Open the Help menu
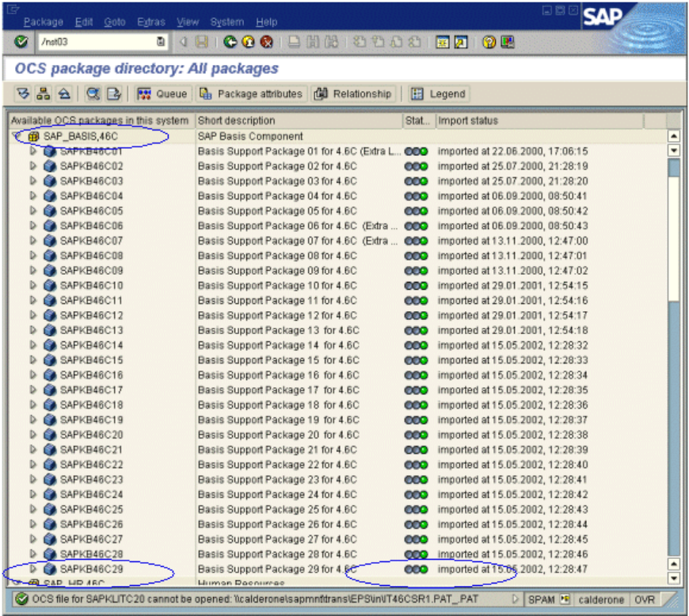The image size is (689, 616). (x=266, y=21)
